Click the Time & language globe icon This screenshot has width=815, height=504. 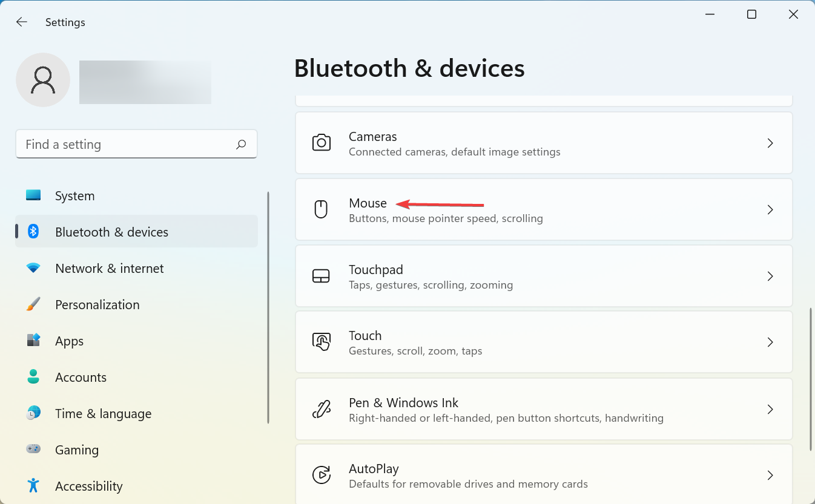pos(33,413)
